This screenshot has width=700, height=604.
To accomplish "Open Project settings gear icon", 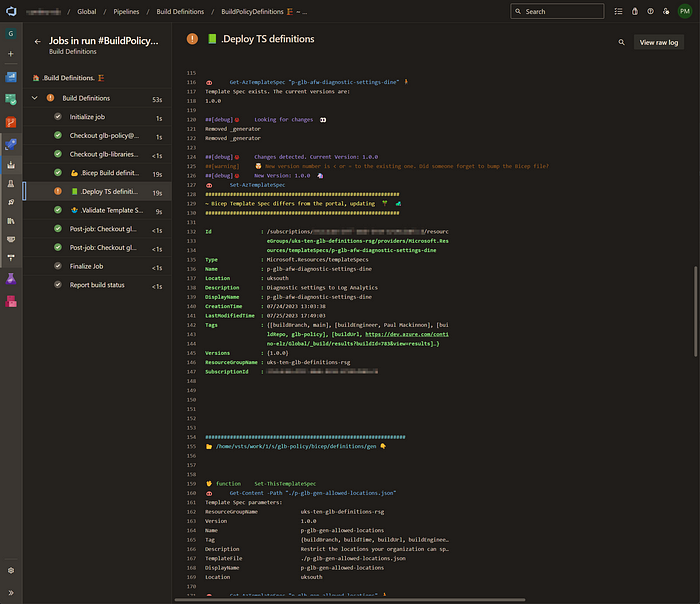I will (x=11, y=571).
